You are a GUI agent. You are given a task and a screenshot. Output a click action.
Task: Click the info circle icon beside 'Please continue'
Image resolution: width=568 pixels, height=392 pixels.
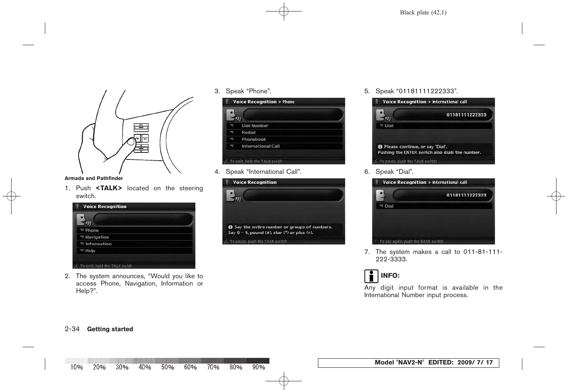[380, 147]
